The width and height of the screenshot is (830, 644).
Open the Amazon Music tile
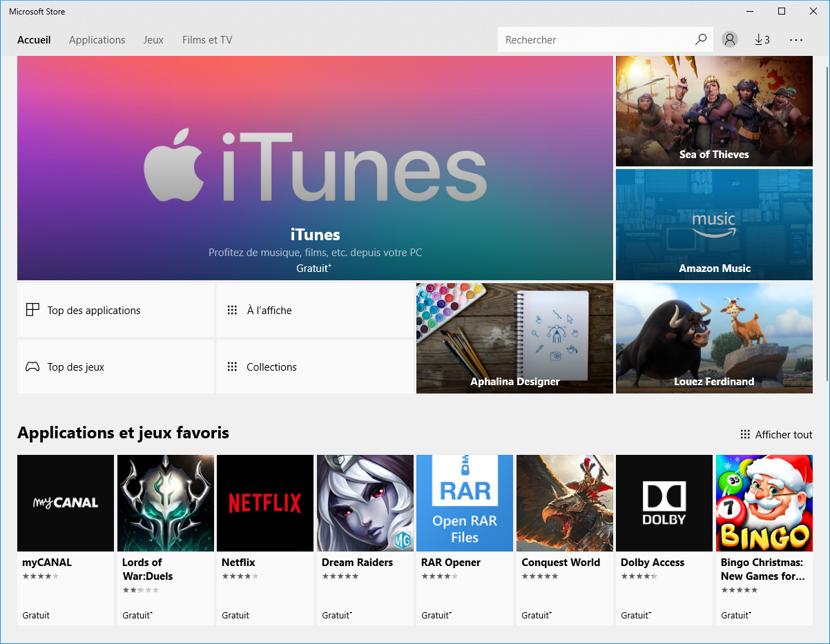(x=714, y=224)
